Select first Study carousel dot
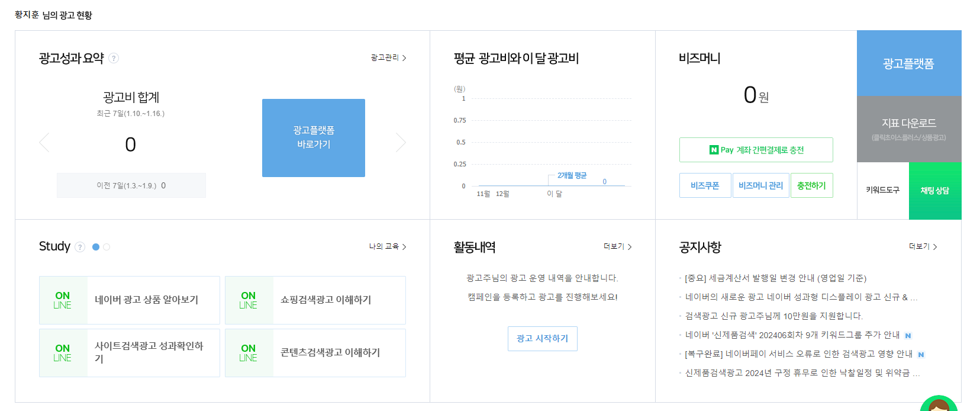 click(96, 247)
